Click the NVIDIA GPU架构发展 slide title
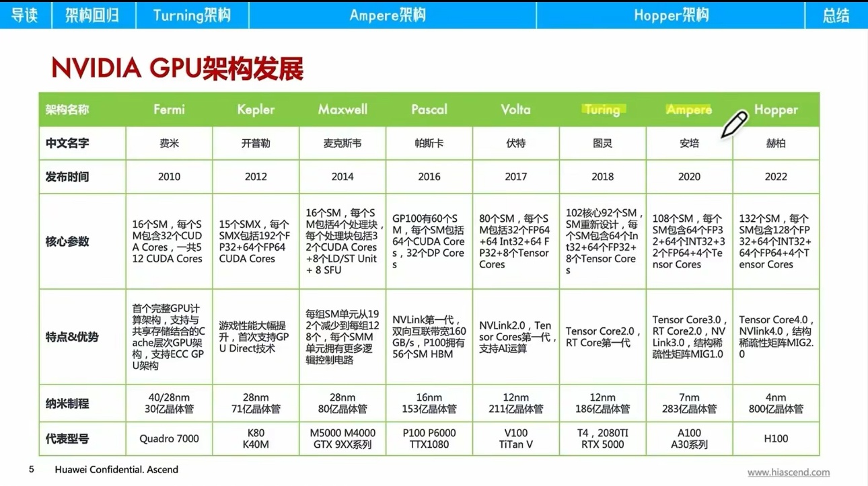 pos(177,69)
